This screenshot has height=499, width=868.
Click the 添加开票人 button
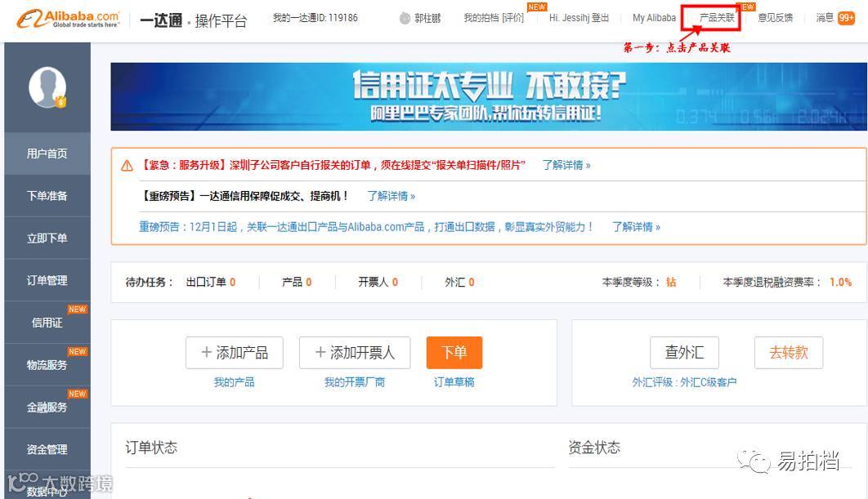(354, 352)
